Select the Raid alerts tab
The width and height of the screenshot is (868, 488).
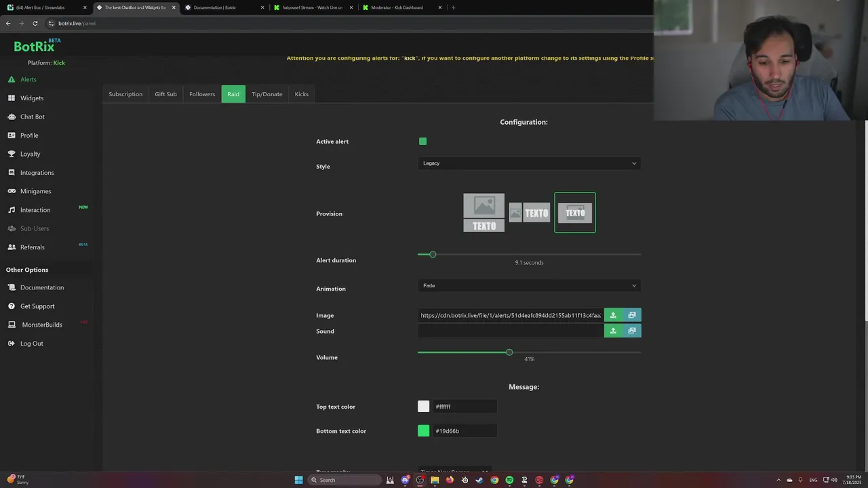pyautogui.click(x=233, y=94)
